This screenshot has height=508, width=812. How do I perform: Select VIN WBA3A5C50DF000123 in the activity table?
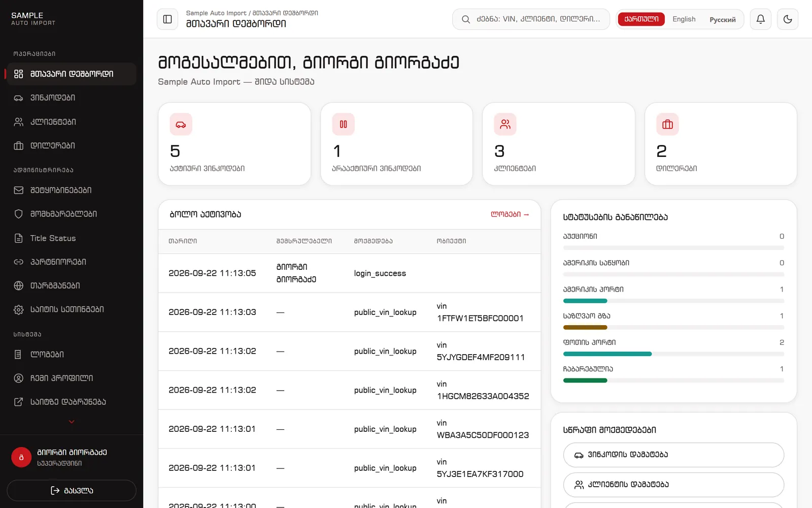[x=483, y=435]
